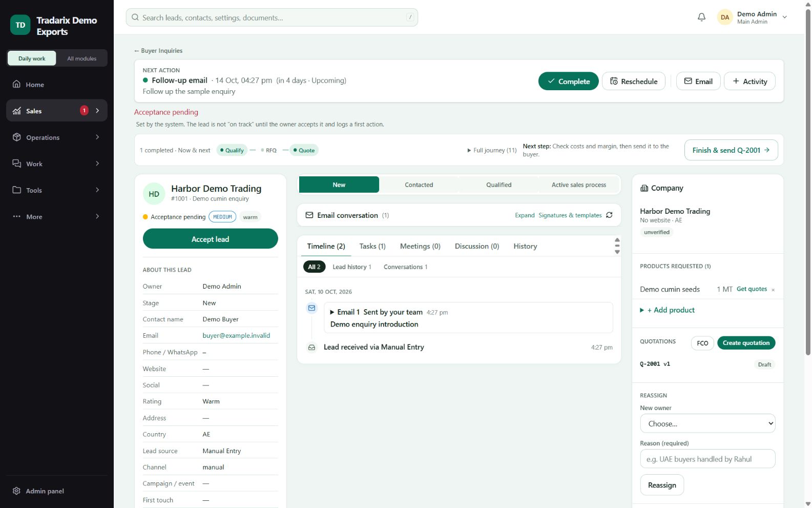The width and height of the screenshot is (812, 508).
Task: Expand the Work submenu chevron
Action: coord(97,164)
